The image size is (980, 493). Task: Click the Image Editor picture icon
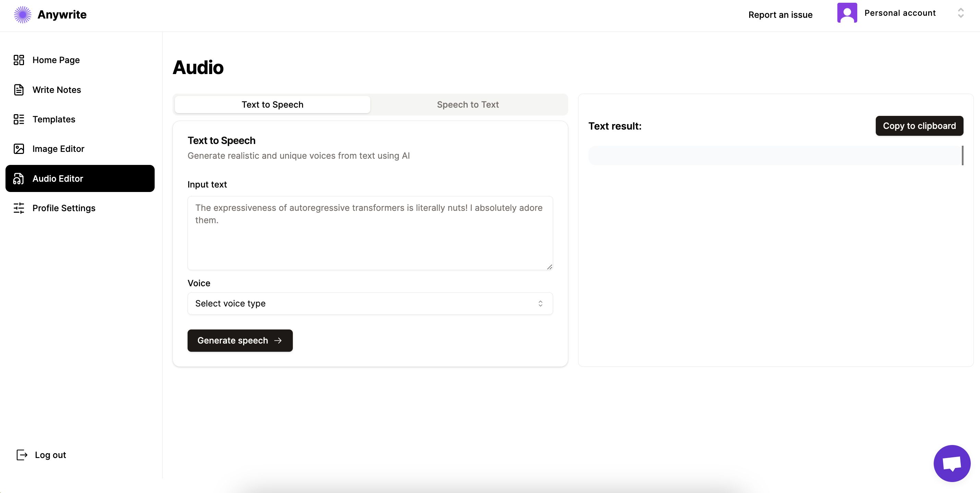click(x=19, y=149)
